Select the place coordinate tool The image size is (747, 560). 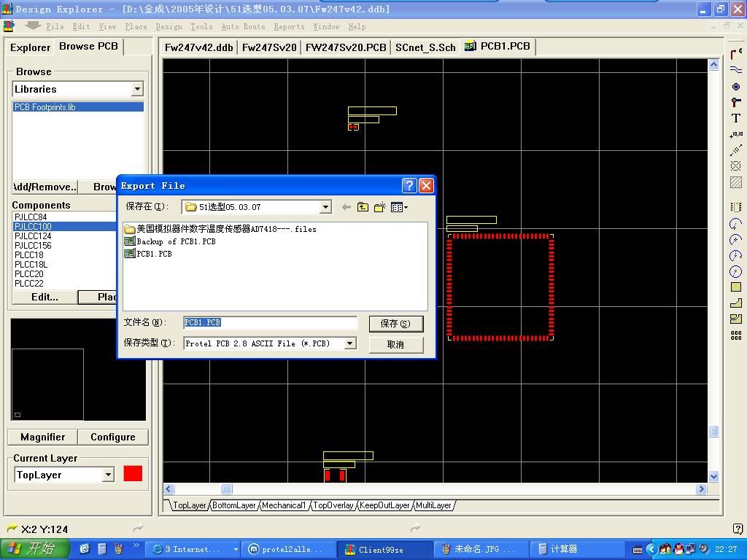(736, 135)
